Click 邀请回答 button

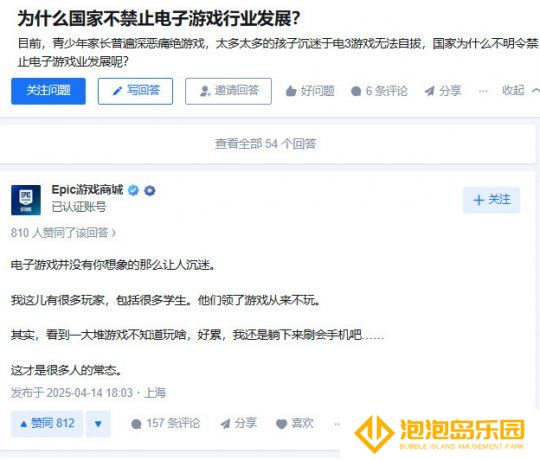[228, 91]
